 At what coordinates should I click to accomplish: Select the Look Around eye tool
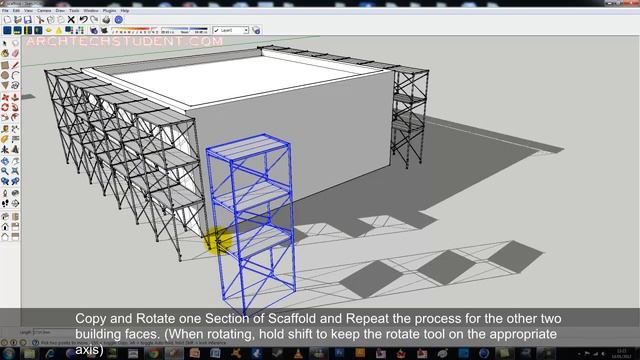tap(15, 193)
